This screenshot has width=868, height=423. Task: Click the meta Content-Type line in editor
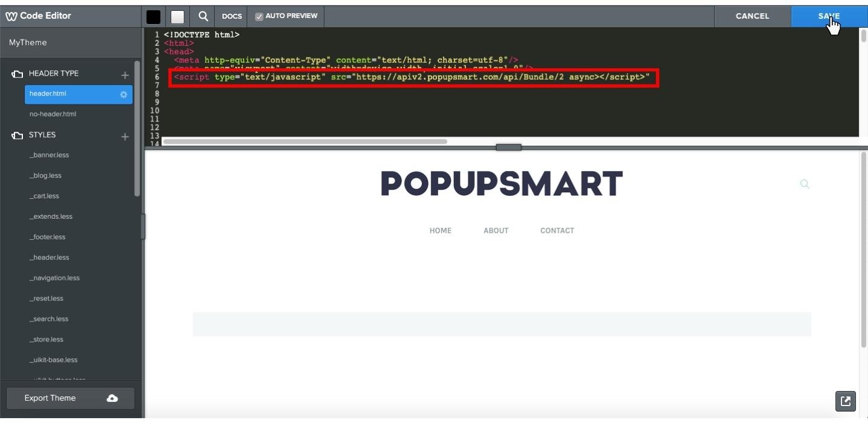(x=346, y=60)
